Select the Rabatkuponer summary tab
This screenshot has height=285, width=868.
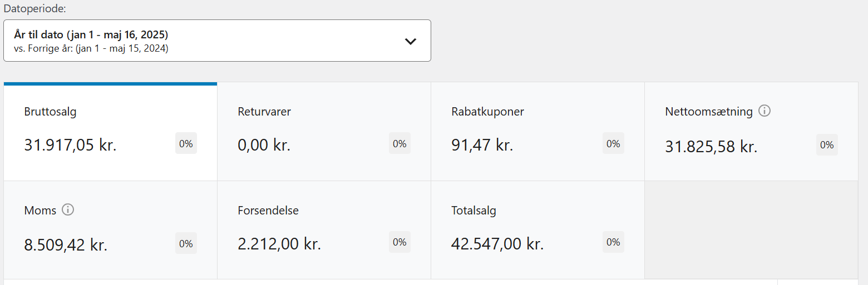[537, 132]
